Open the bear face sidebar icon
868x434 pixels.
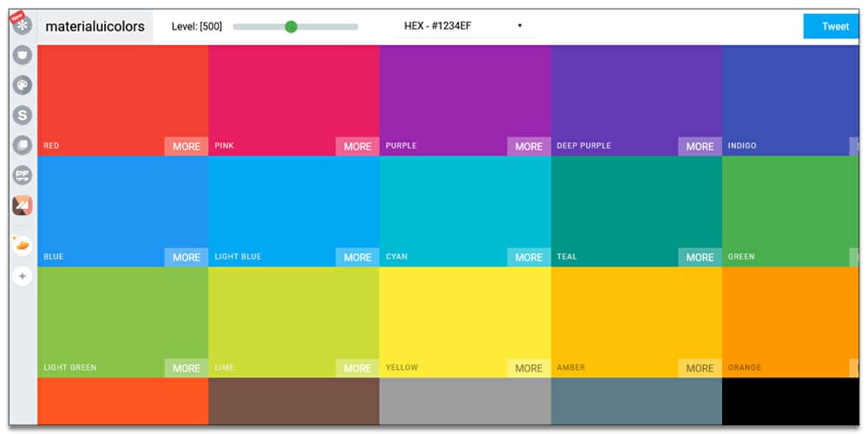coord(23,56)
